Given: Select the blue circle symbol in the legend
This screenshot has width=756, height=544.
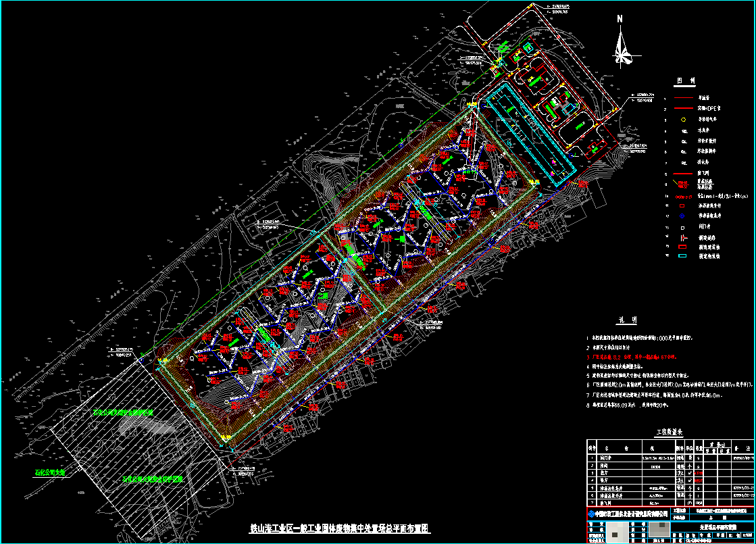Looking at the screenshot, I should [684, 216].
